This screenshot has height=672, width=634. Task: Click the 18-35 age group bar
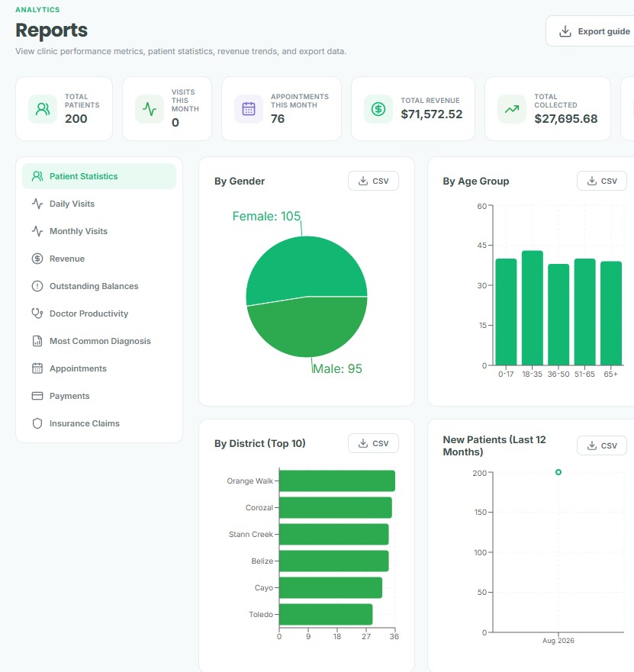533,307
